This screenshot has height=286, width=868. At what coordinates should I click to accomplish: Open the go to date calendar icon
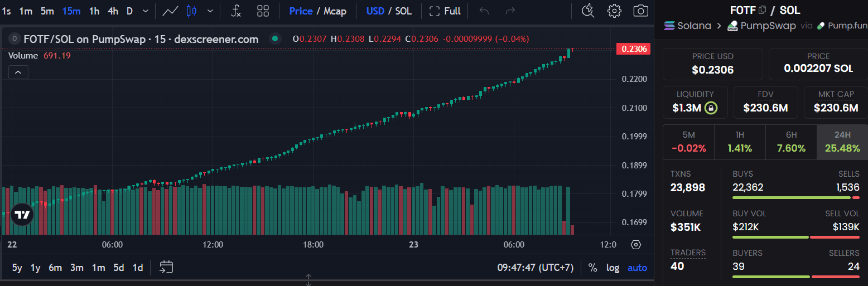pos(166,267)
